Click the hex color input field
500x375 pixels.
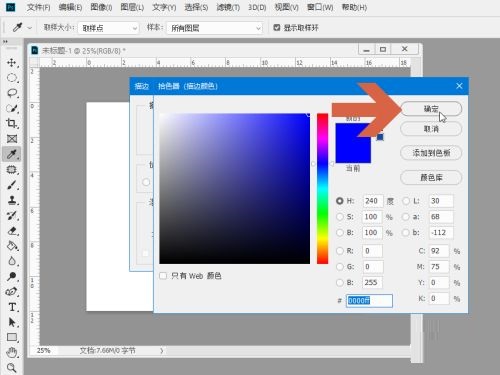[x=369, y=301]
